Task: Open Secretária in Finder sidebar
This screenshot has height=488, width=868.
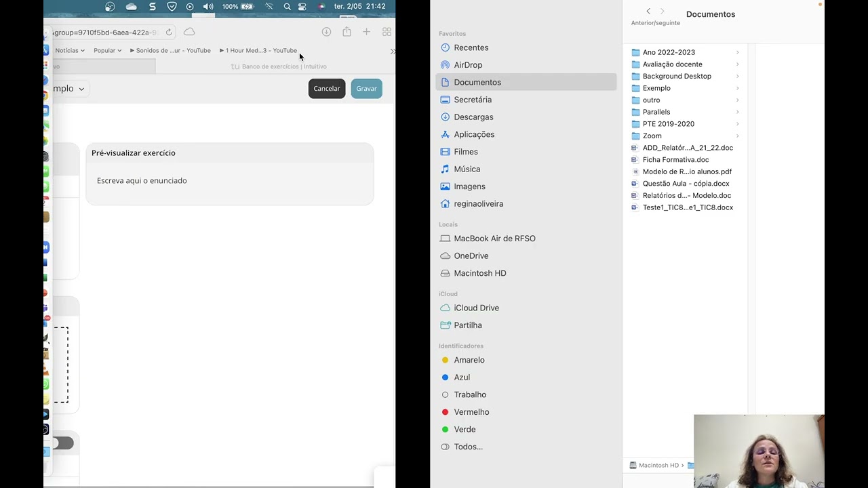Action: (526, 100)
